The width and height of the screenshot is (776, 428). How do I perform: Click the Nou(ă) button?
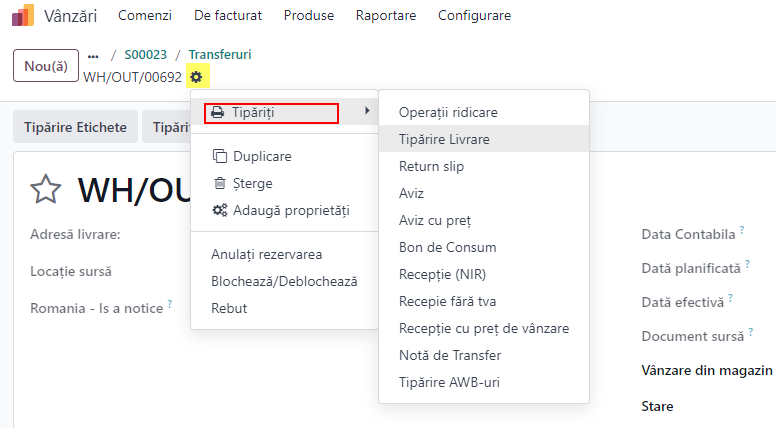coord(46,65)
